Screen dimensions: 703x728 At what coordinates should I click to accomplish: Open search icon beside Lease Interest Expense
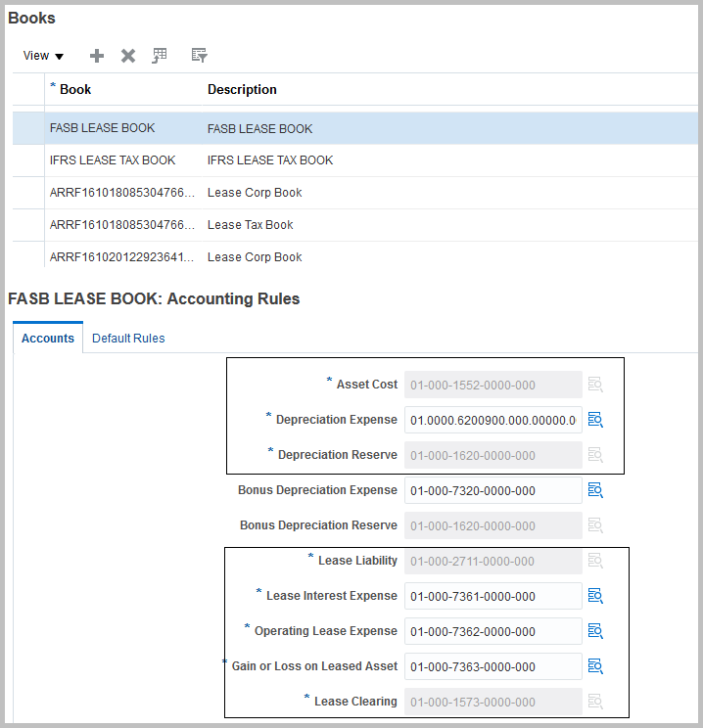(x=595, y=596)
